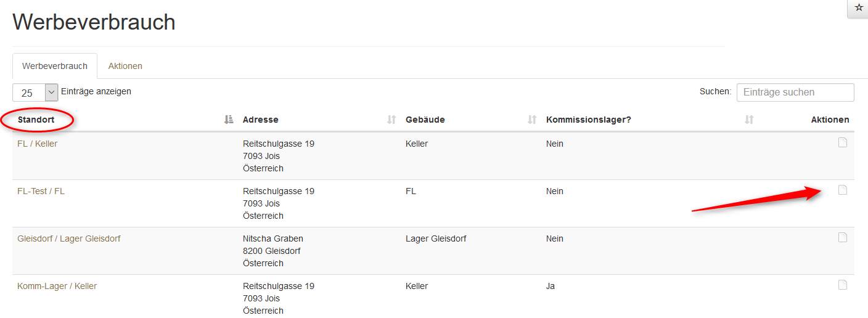Click the star bookmark icon
This screenshot has height=318, width=868.
click(x=859, y=8)
